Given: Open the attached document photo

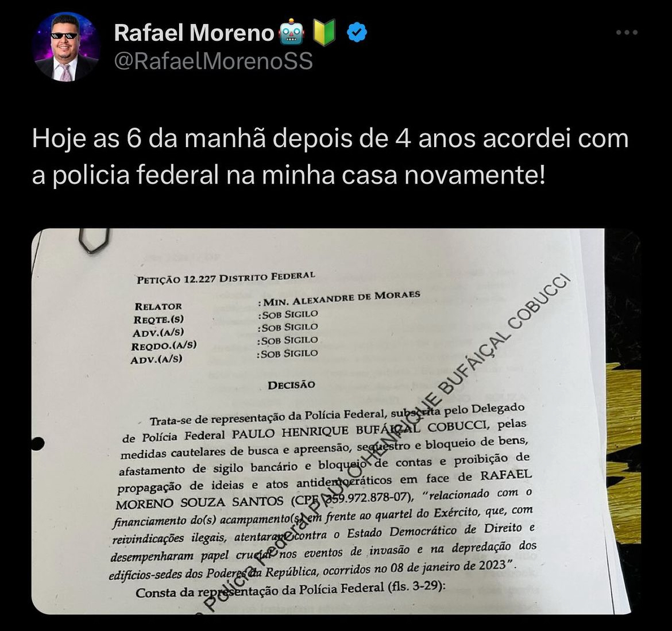Looking at the screenshot, I should tap(336, 421).
